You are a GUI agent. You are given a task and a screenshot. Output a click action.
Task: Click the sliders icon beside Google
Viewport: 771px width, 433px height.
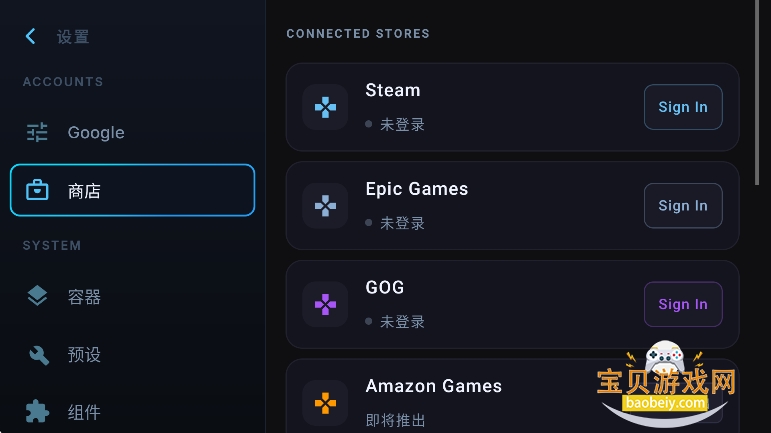[x=37, y=132]
